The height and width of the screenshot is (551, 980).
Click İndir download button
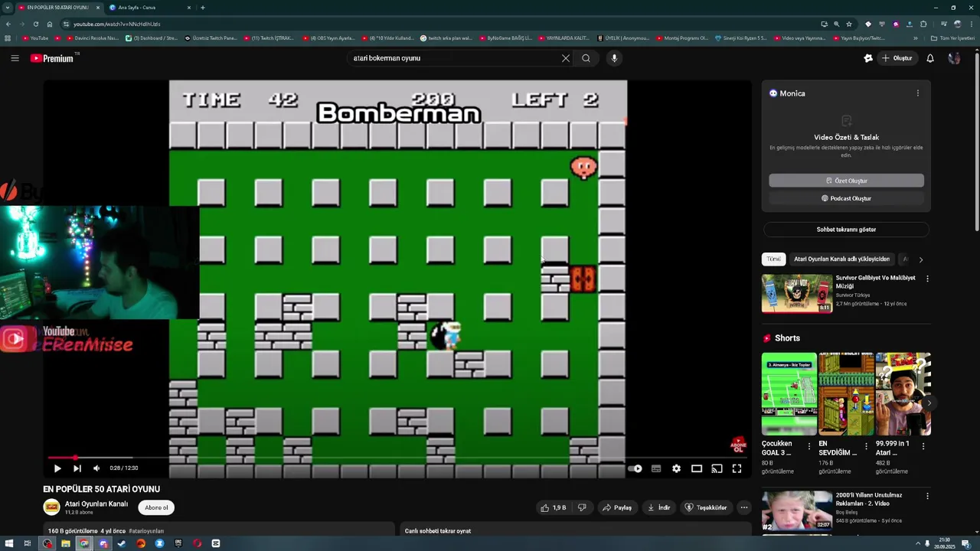click(x=658, y=507)
